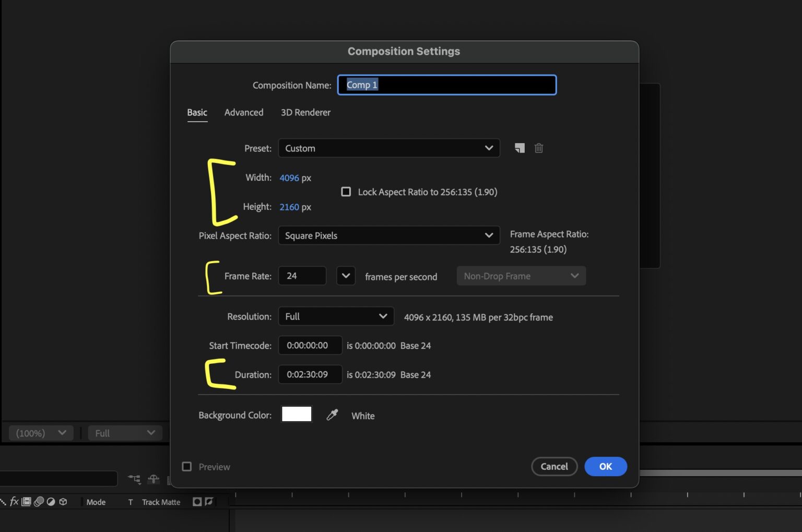The height and width of the screenshot is (532, 802).
Task: Open the composition mini-flowchart icon
Action: 135,479
